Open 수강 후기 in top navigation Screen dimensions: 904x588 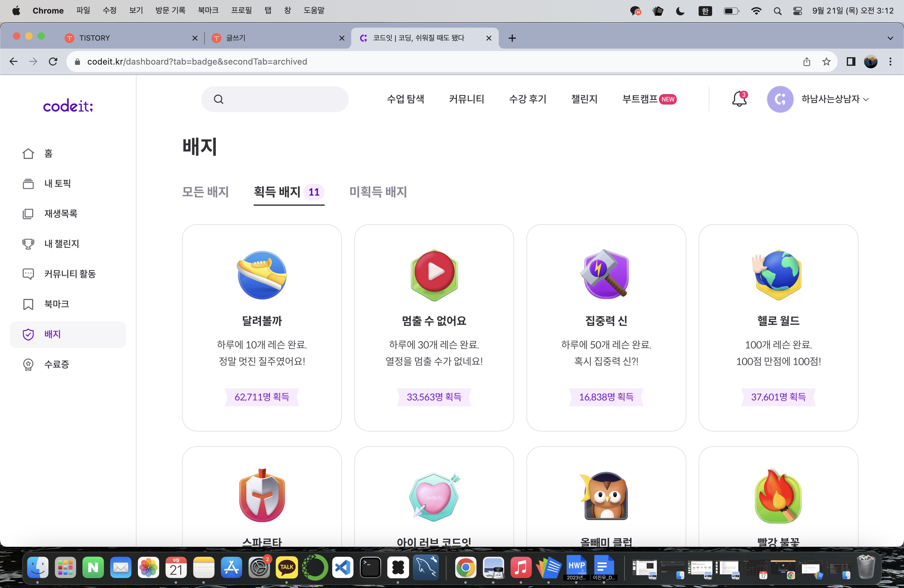pos(528,99)
